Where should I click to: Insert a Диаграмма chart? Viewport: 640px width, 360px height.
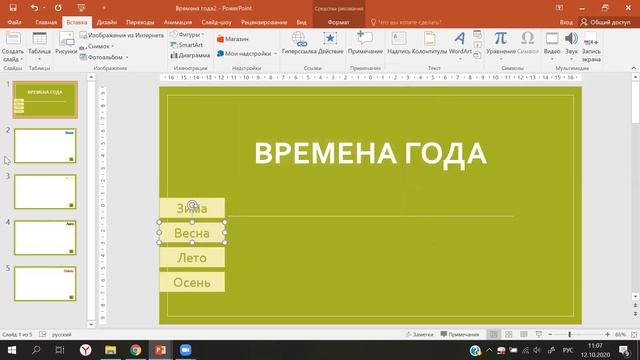pos(190,55)
